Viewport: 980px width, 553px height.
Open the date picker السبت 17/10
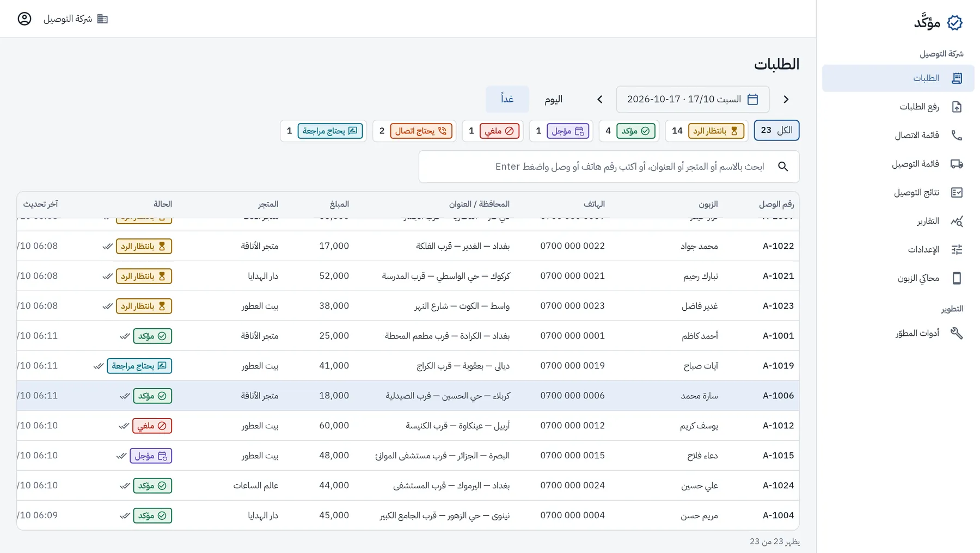pyautogui.click(x=693, y=99)
